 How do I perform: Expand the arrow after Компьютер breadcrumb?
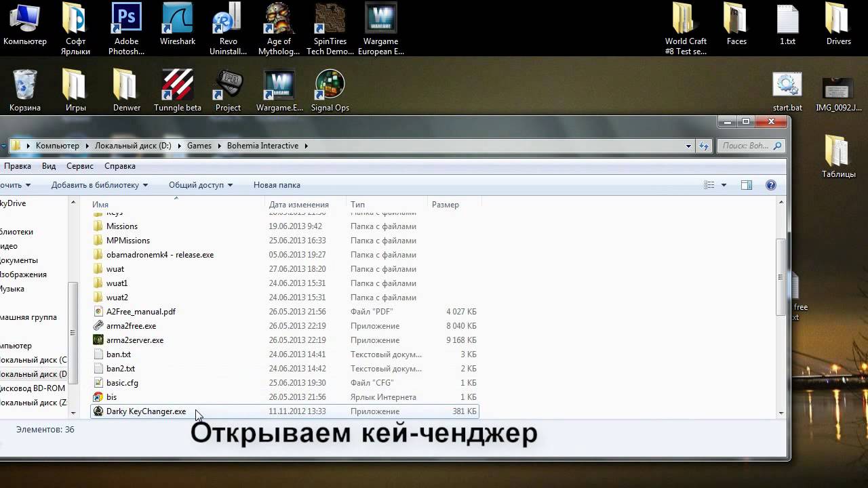click(x=87, y=146)
